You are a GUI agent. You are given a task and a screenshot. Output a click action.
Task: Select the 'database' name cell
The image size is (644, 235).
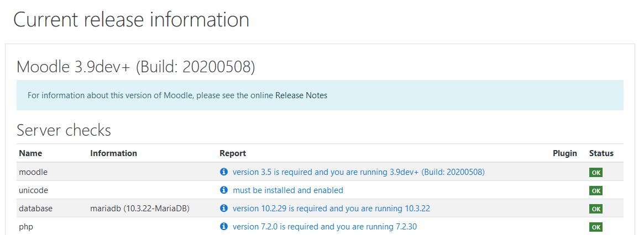(x=36, y=209)
